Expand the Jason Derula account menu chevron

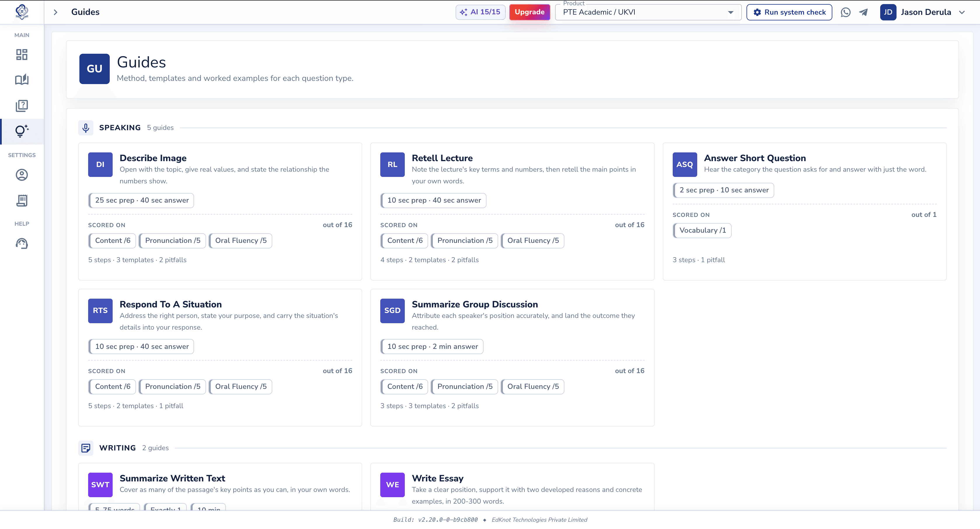coord(962,12)
